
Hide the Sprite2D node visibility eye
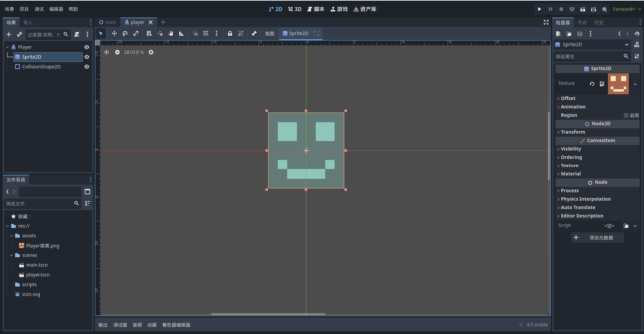click(x=87, y=57)
